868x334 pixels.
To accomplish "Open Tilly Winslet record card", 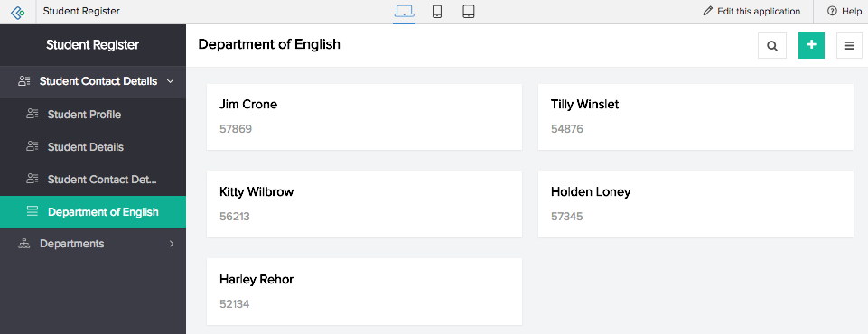I will tap(695, 116).
